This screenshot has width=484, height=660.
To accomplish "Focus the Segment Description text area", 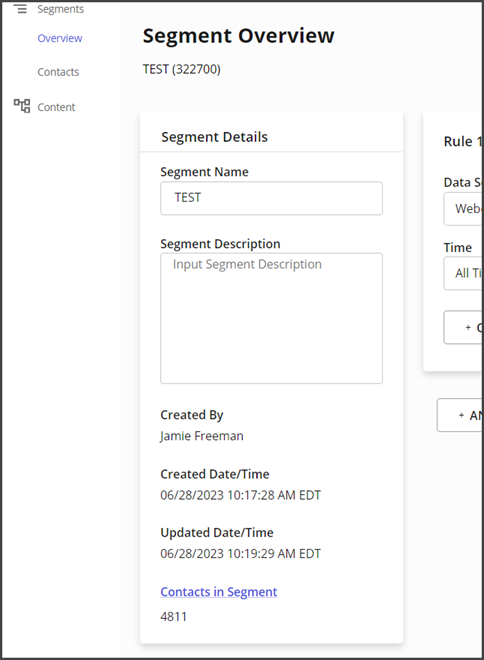I will (271, 318).
